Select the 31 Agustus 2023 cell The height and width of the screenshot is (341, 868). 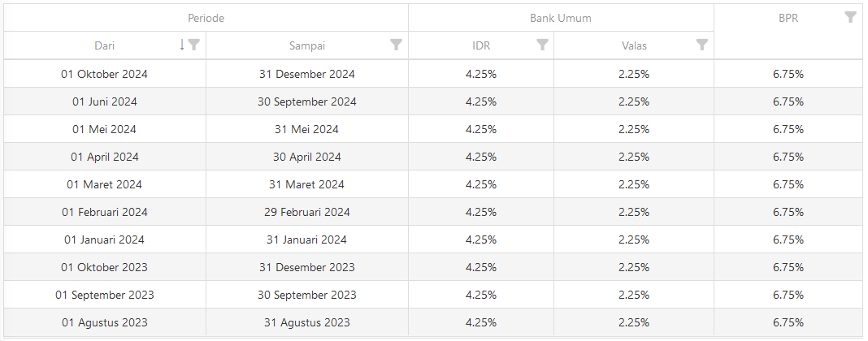click(307, 322)
